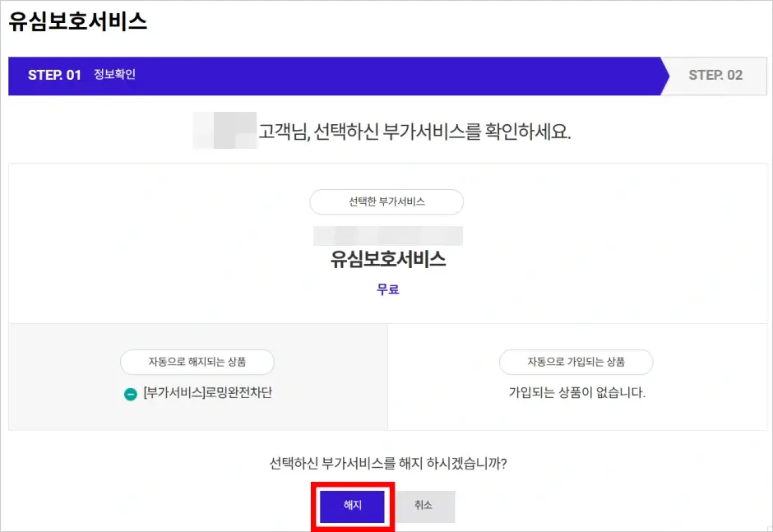
Task: Click the '자동으로 해지되는 상품' pill
Action: (x=197, y=362)
